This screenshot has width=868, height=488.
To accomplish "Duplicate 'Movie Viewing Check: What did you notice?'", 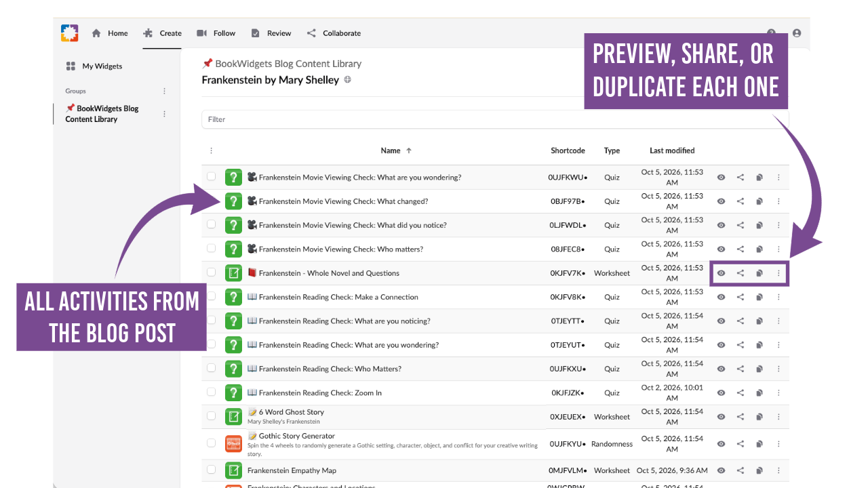I will click(759, 225).
